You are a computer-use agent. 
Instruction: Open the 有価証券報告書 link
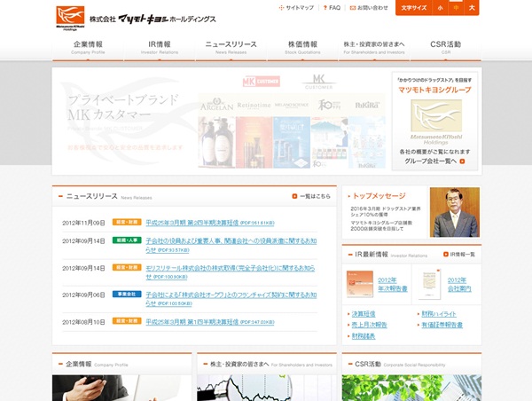pos(442,325)
